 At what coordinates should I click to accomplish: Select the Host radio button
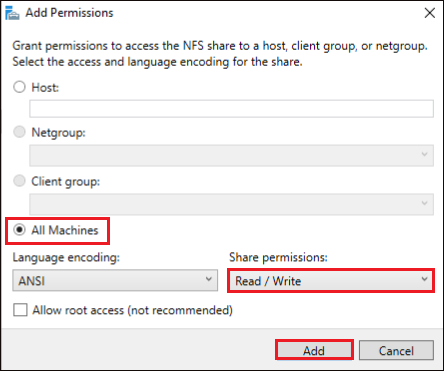(x=19, y=87)
